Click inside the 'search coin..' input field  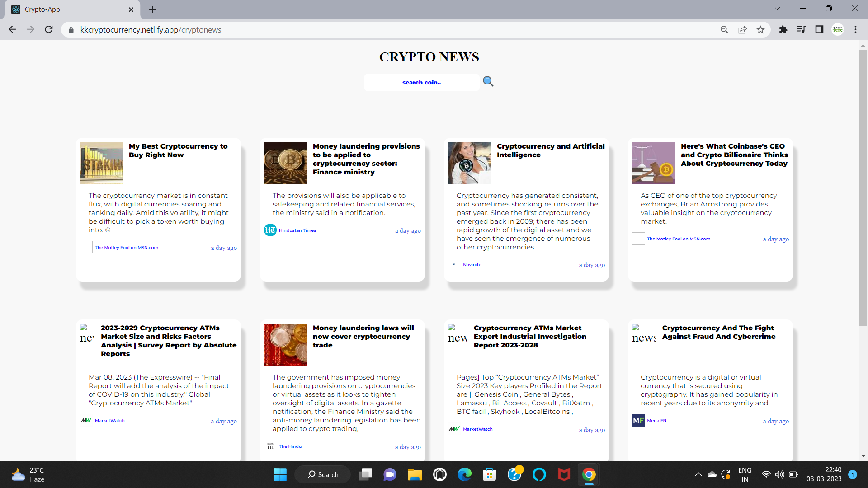pyautogui.click(x=421, y=82)
